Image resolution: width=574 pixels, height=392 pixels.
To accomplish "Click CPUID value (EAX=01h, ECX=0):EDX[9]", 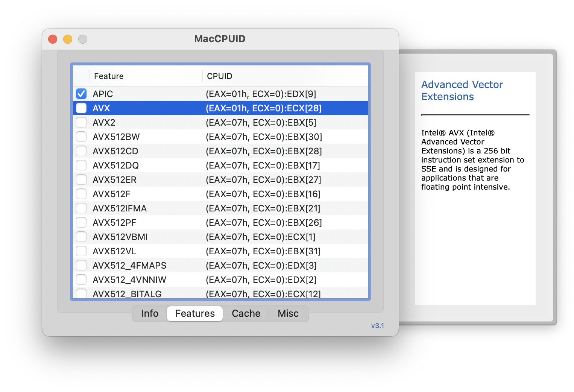I will 261,94.
